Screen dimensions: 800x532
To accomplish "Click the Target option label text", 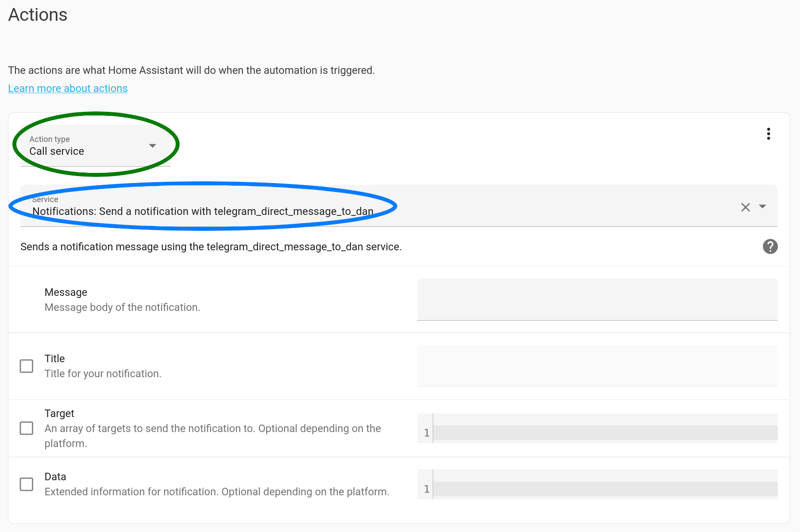I will 59,413.
